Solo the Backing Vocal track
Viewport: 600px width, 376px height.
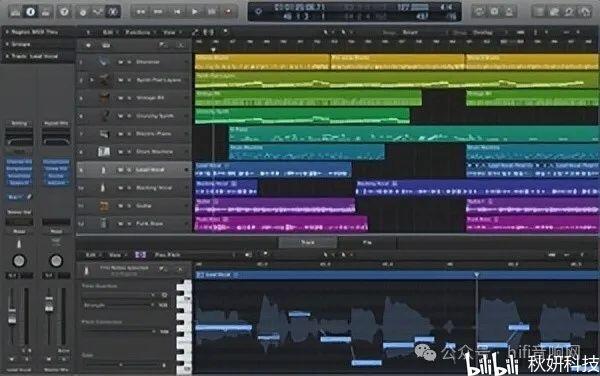point(129,188)
